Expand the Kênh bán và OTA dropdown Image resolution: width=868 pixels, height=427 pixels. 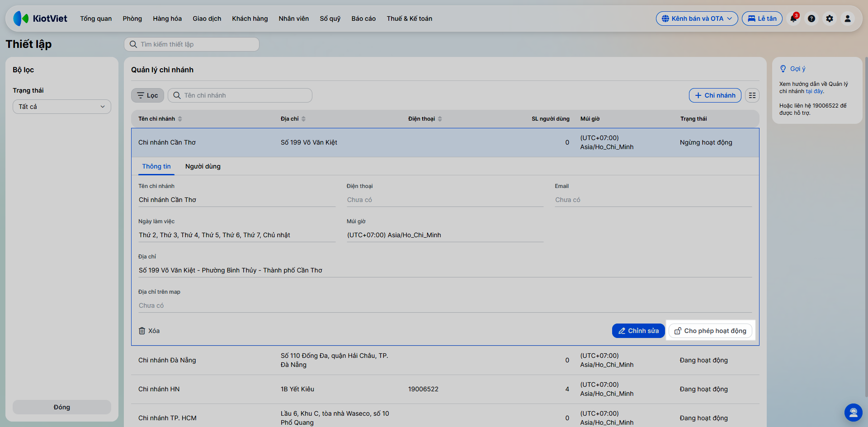(697, 19)
